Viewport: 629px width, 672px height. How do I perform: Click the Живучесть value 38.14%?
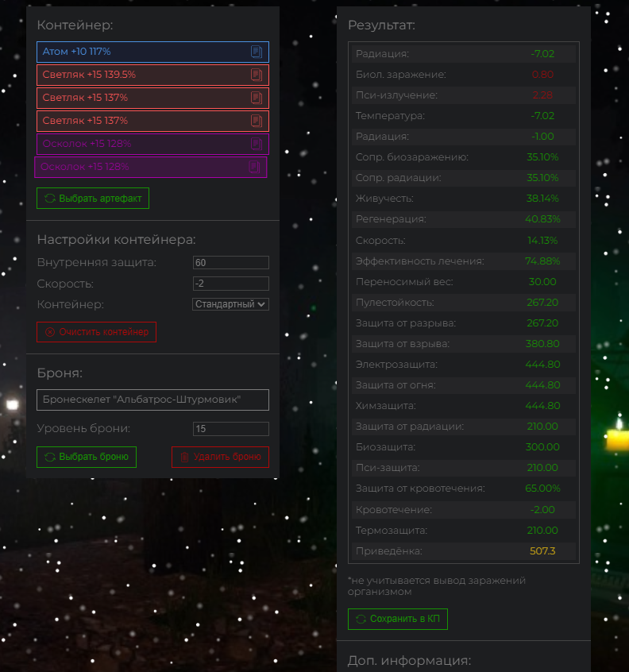click(542, 199)
